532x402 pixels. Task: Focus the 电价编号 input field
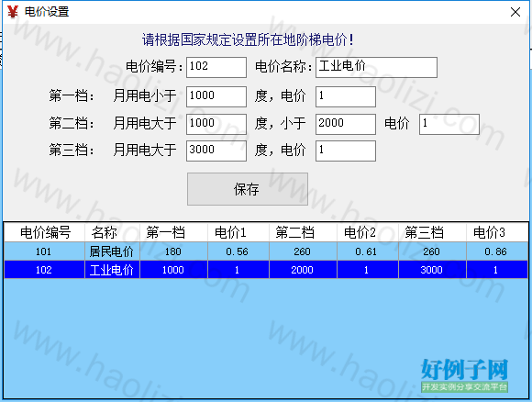pyautogui.click(x=216, y=67)
